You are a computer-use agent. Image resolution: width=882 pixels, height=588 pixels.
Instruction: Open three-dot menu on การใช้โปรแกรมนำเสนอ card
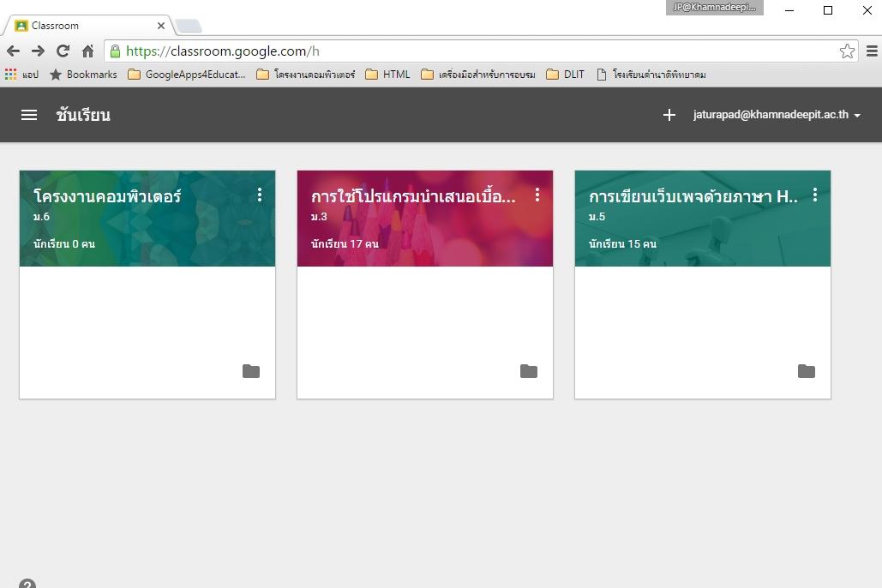click(537, 195)
